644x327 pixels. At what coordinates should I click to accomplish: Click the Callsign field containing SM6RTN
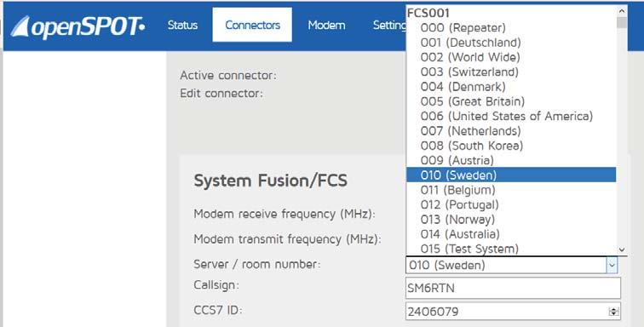pos(513,288)
